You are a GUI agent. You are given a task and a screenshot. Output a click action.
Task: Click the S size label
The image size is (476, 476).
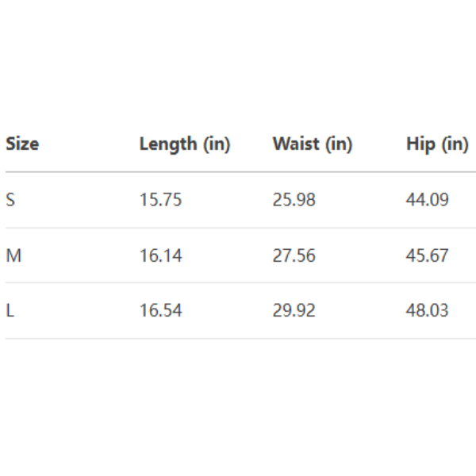(x=10, y=200)
